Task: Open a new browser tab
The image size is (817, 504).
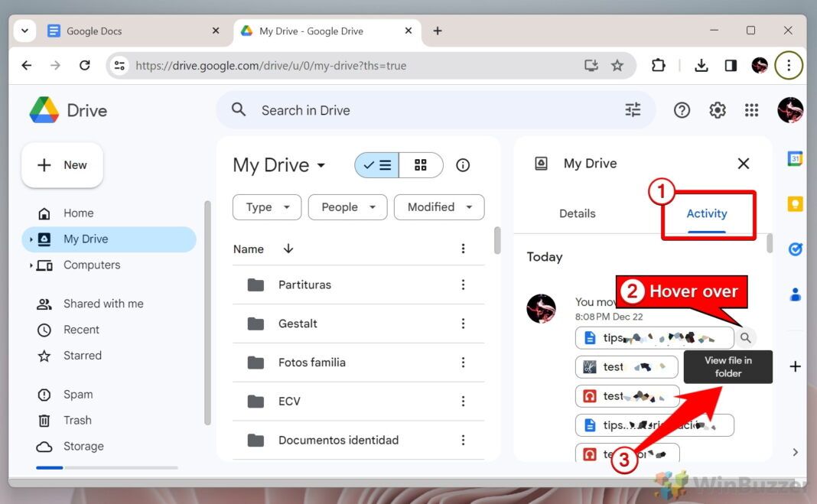Action: pyautogui.click(x=438, y=31)
